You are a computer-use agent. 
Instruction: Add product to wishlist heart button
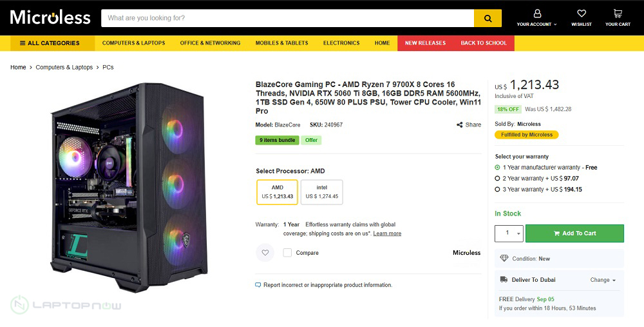(x=265, y=253)
